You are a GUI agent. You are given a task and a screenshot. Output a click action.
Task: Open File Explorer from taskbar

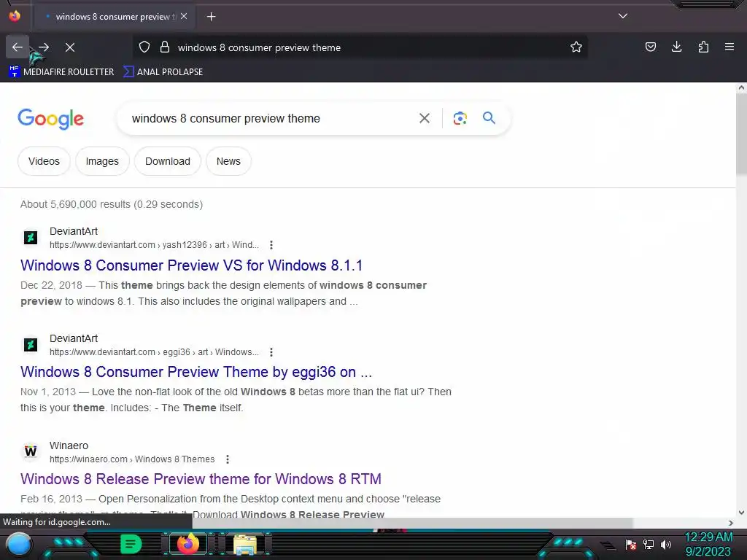(245, 544)
